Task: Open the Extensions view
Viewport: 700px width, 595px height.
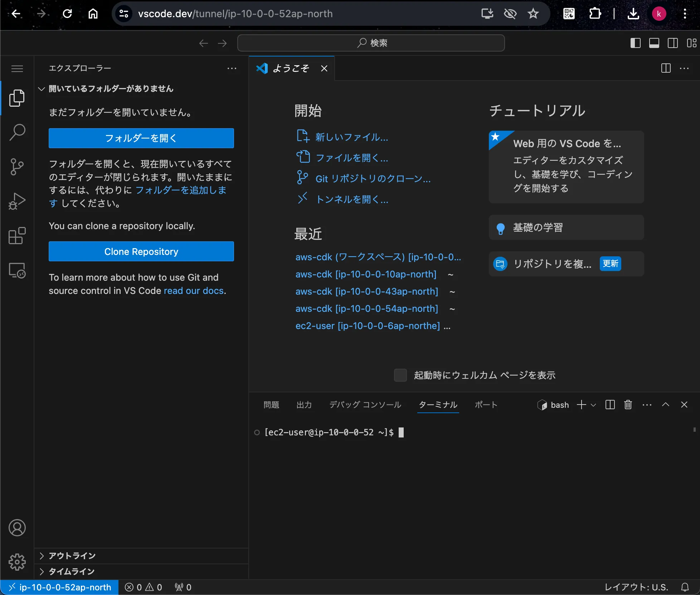Action: pyautogui.click(x=17, y=236)
